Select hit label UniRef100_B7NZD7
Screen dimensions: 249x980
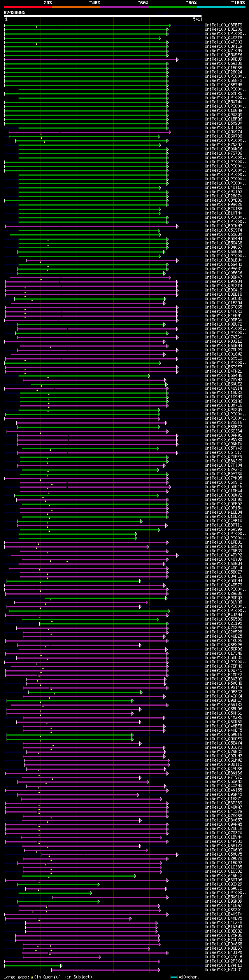tap(223, 145)
